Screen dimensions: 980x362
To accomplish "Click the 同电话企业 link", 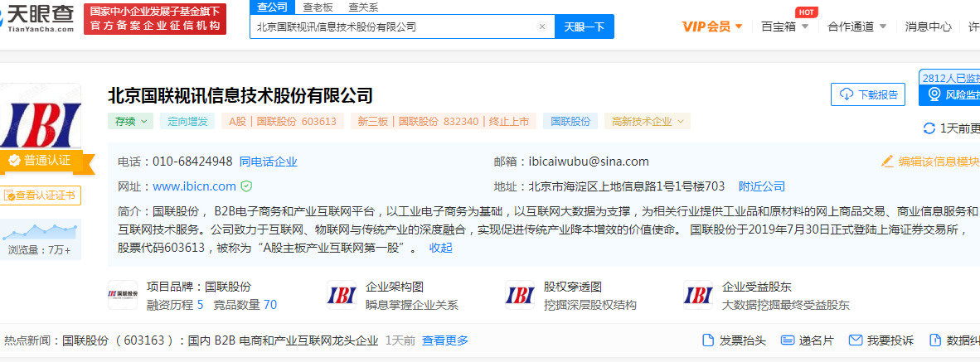I will 268,162.
